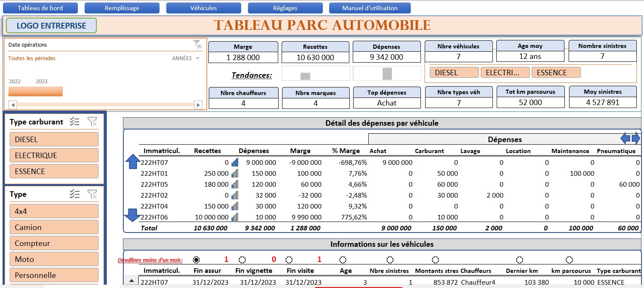Select the 2023 period in the timeline
The height and width of the screenshot is (288, 644).
tap(49, 91)
